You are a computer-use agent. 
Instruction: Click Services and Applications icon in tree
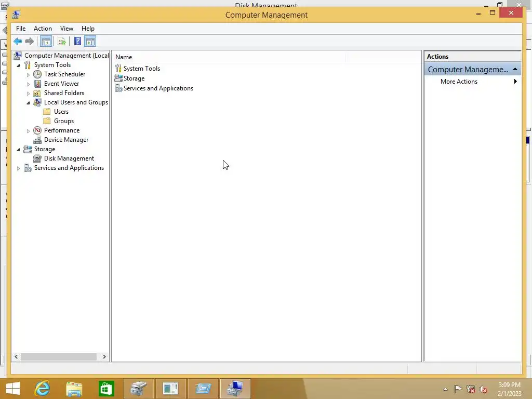pyautogui.click(x=28, y=168)
